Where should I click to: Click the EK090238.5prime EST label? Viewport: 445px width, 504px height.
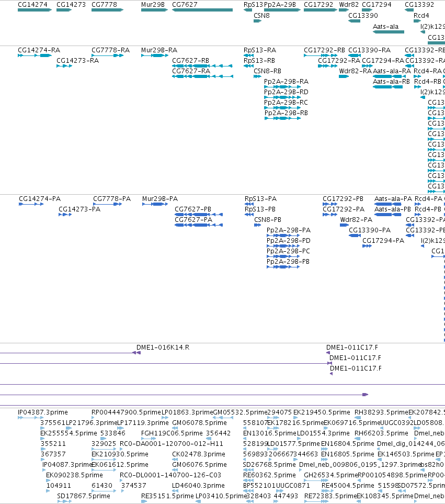74,475
